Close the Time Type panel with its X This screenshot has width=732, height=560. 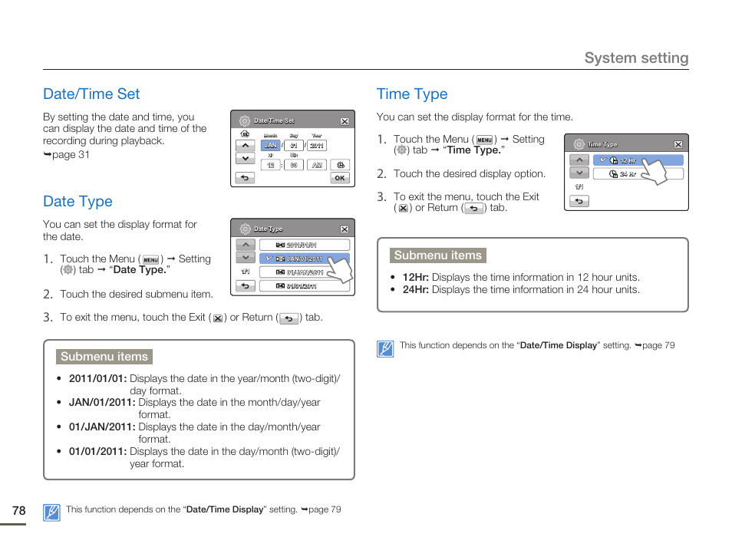678,145
